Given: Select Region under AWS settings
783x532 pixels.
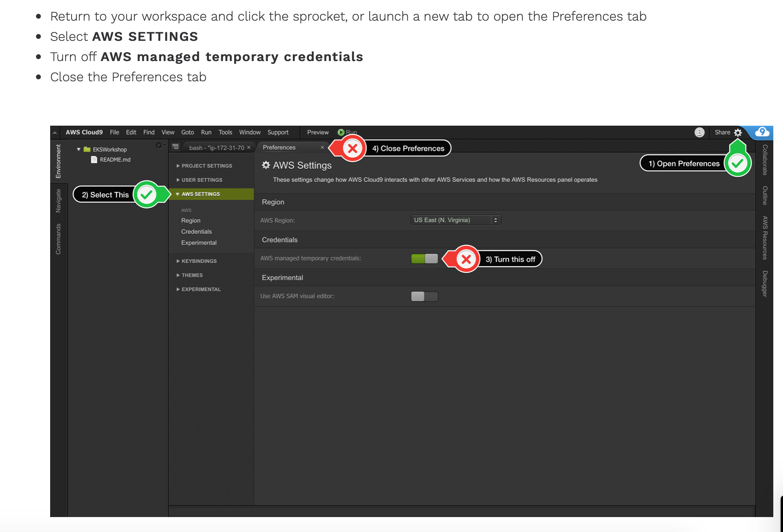Looking at the screenshot, I should tap(191, 221).
